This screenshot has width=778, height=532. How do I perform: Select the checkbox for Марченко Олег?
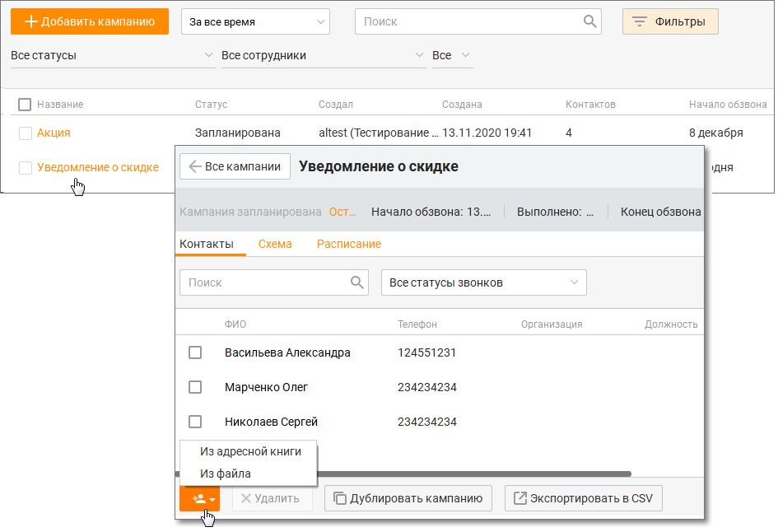point(195,387)
